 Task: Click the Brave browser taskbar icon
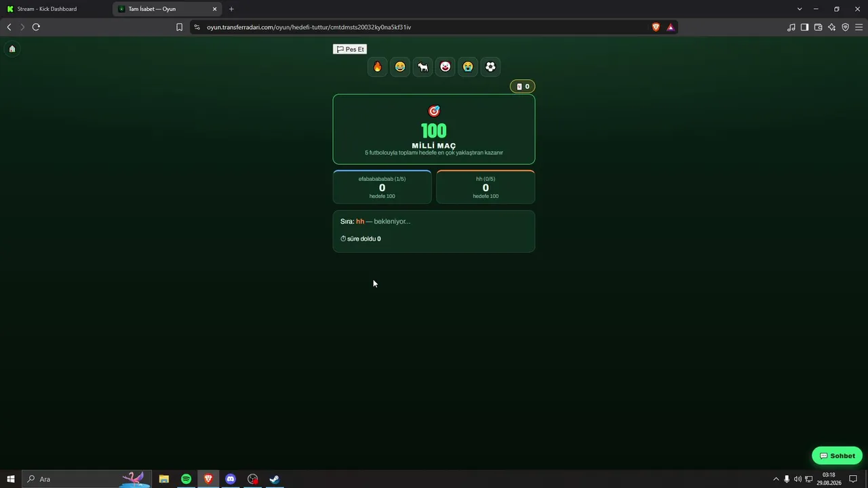[208, 479]
